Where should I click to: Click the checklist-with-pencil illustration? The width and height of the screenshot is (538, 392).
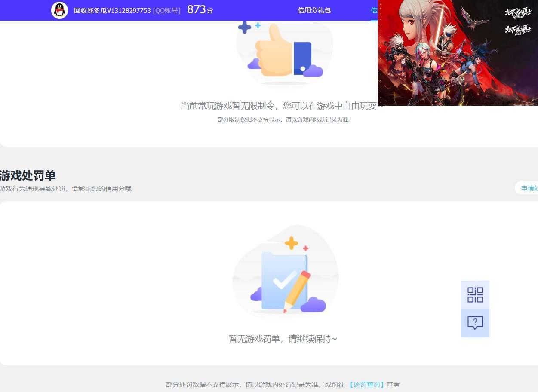pos(285,271)
